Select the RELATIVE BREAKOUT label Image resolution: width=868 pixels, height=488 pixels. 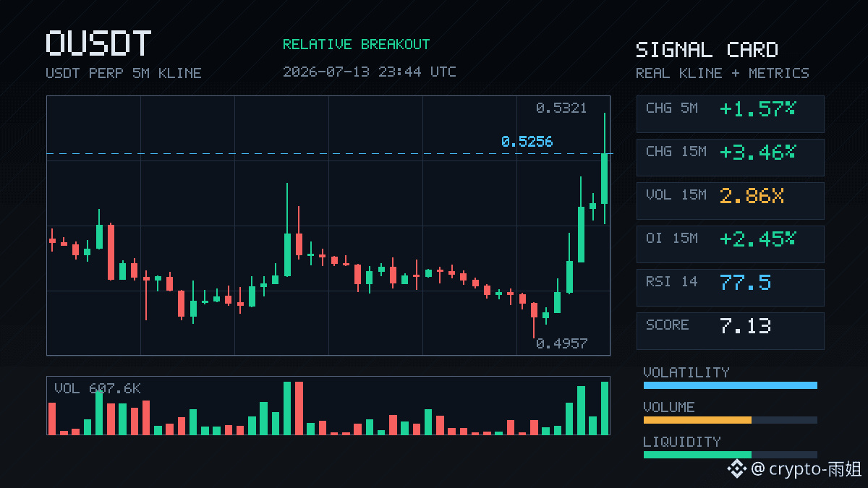[356, 44]
